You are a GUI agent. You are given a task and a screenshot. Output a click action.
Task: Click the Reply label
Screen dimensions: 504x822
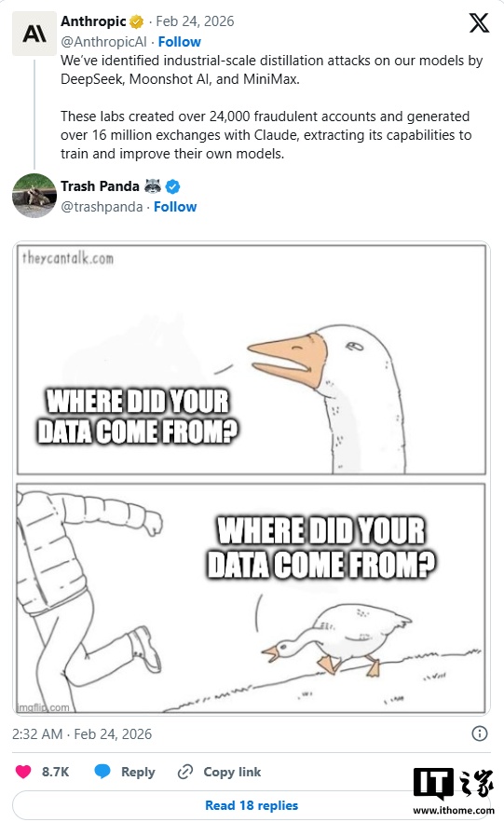pyautogui.click(x=138, y=772)
